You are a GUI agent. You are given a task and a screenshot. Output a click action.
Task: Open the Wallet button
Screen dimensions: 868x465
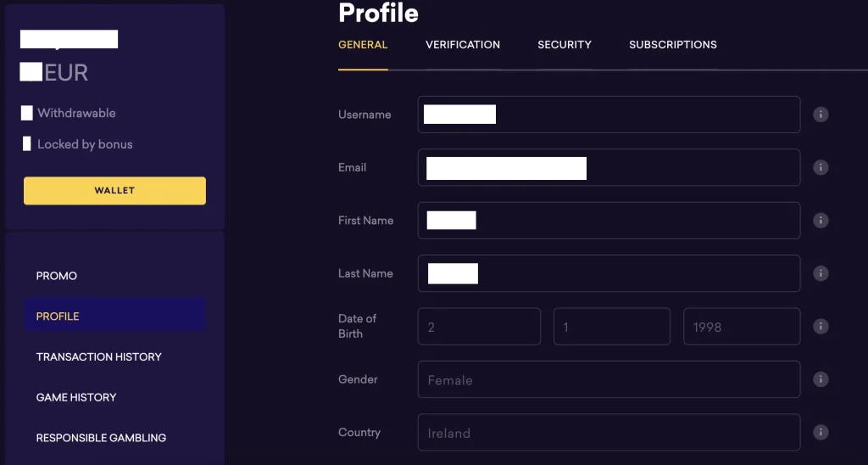click(114, 191)
